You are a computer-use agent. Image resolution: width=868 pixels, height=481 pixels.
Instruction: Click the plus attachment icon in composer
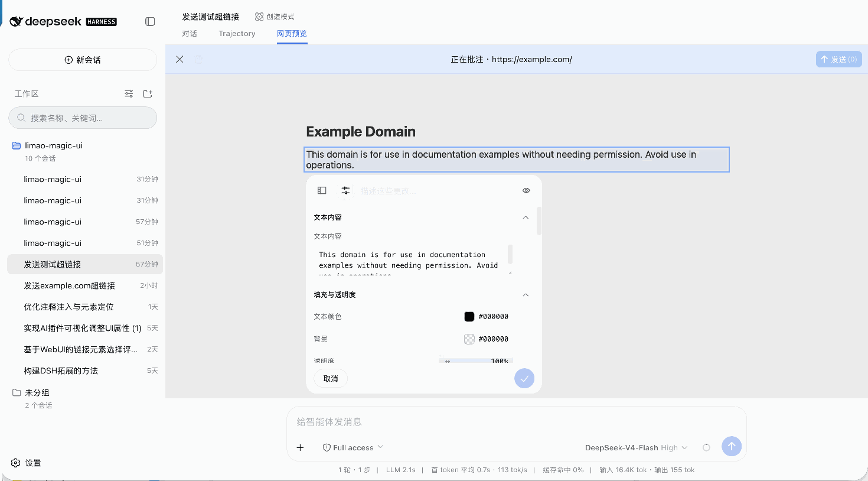tap(300, 447)
